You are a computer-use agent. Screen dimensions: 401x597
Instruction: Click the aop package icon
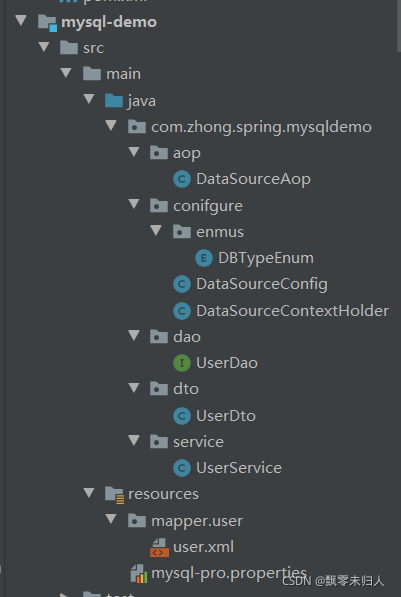(x=159, y=153)
